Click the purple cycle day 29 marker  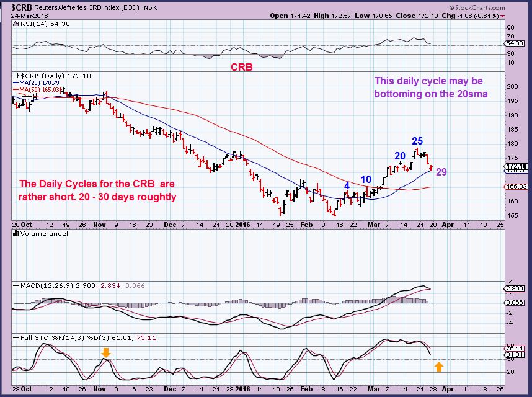click(x=441, y=172)
